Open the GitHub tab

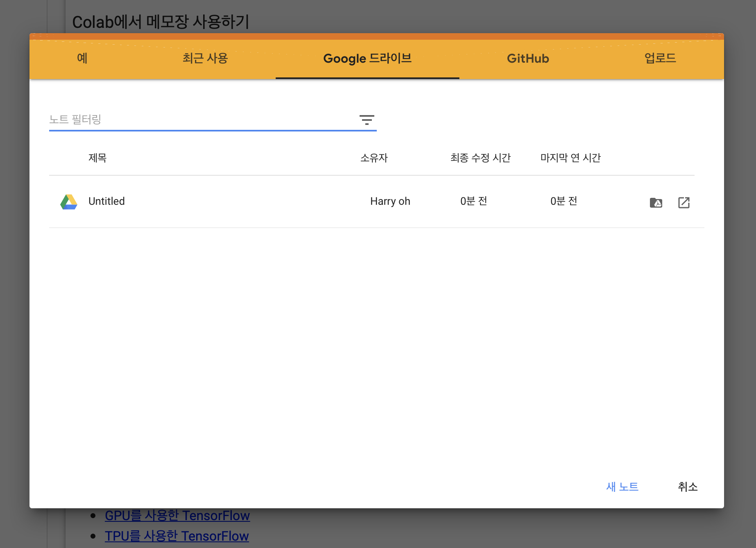coord(528,58)
